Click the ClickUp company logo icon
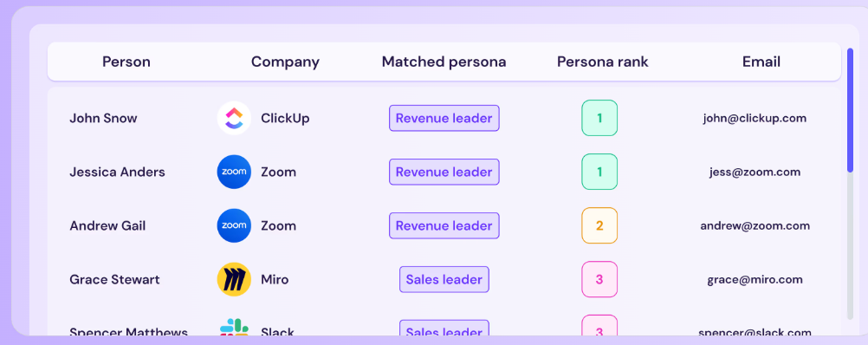868x345 pixels. tap(234, 118)
